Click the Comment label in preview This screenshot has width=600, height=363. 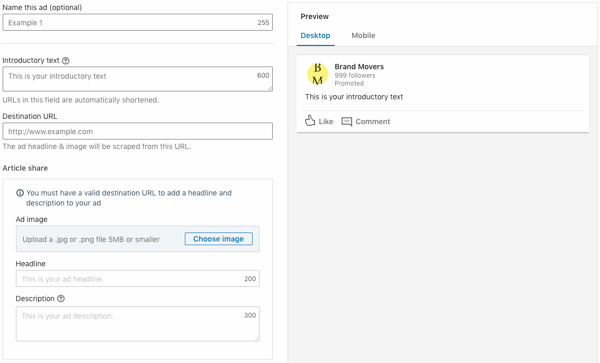[x=373, y=122]
